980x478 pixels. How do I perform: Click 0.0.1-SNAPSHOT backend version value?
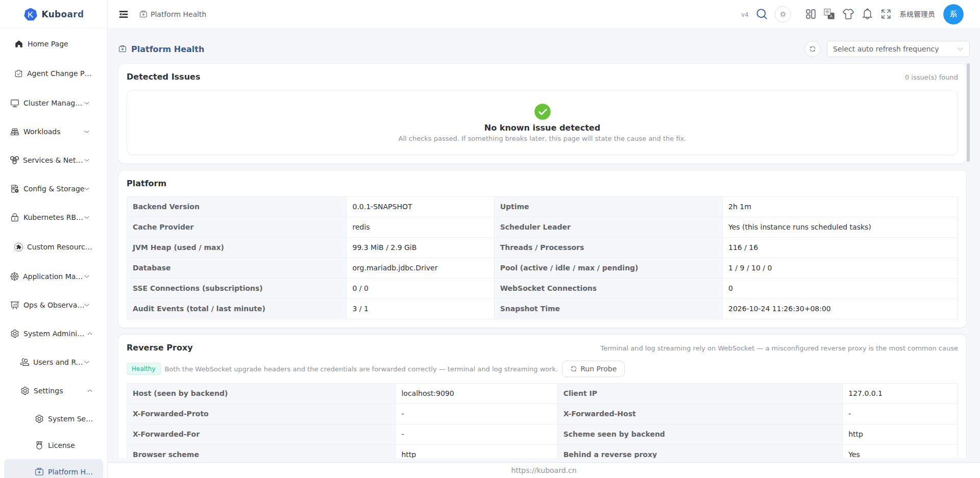coord(382,207)
